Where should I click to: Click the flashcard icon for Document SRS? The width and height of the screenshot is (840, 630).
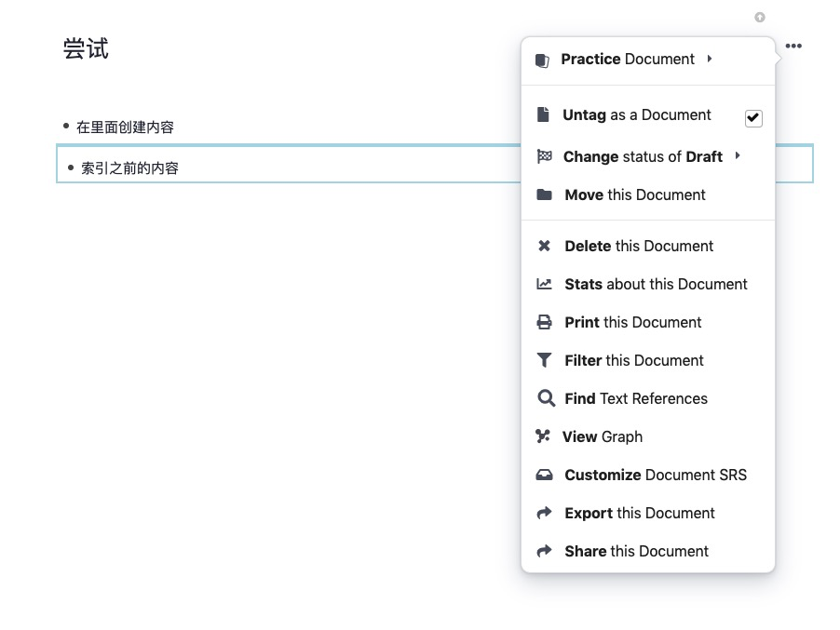click(x=545, y=475)
